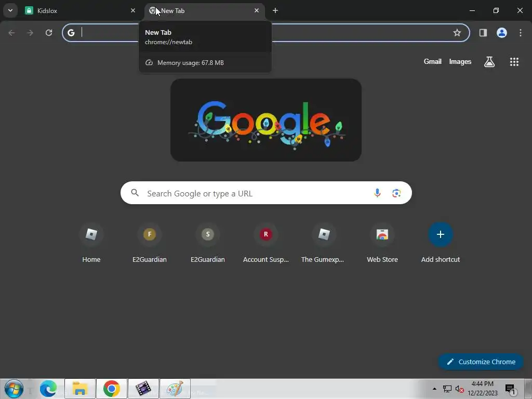
Task: Start voice search with microphone icon
Action: 377,193
